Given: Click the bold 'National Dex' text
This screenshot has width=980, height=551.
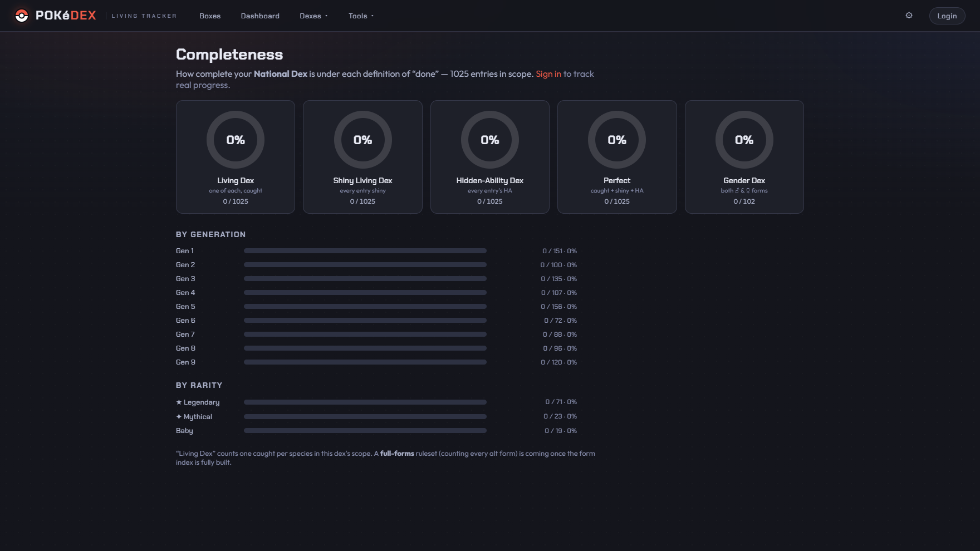Looking at the screenshot, I should 281,74.
